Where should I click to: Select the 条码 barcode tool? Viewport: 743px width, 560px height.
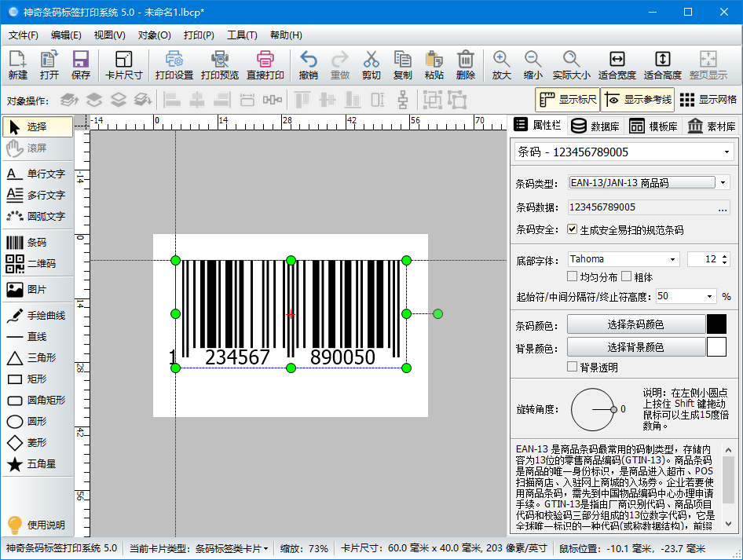[x=38, y=243]
